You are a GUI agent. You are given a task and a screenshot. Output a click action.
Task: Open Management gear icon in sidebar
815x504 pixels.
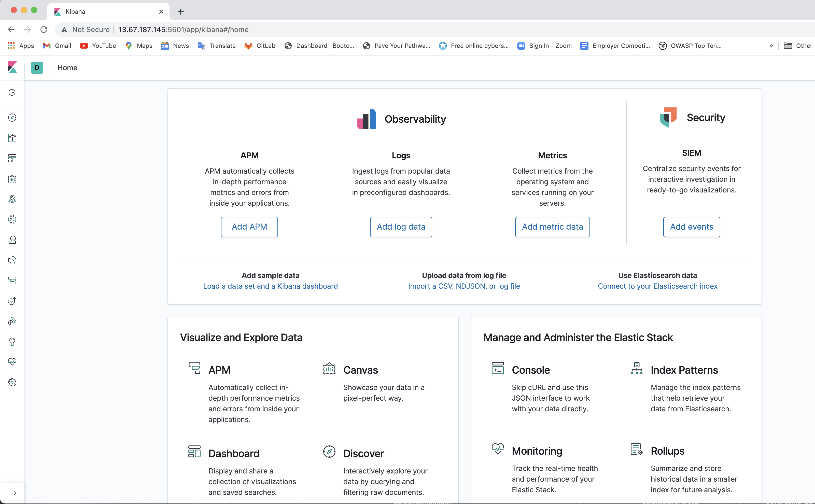(12, 382)
